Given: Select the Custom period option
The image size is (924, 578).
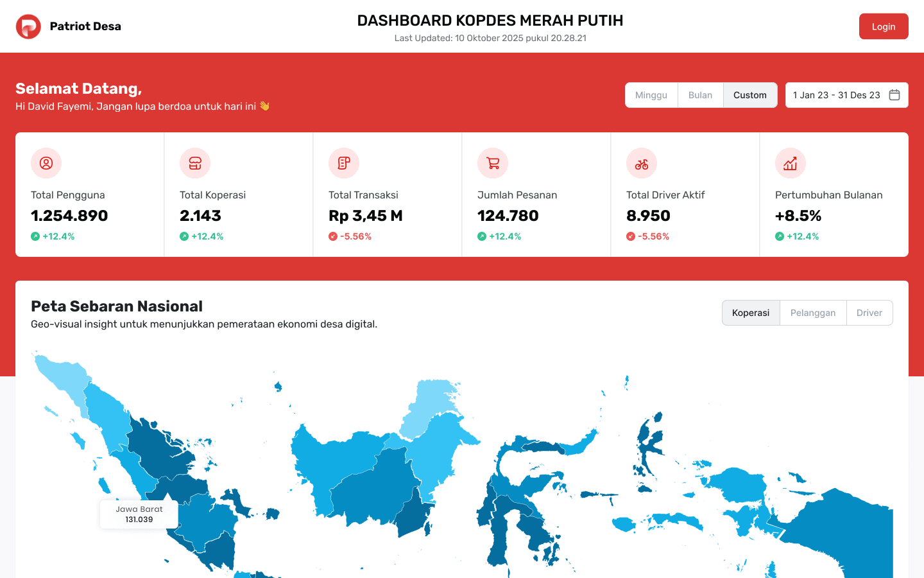Looking at the screenshot, I should pos(750,95).
